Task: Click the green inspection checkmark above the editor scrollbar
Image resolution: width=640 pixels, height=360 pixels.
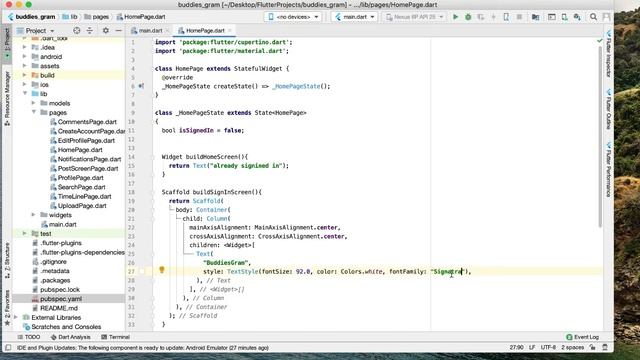Action: click(x=600, y=41)
